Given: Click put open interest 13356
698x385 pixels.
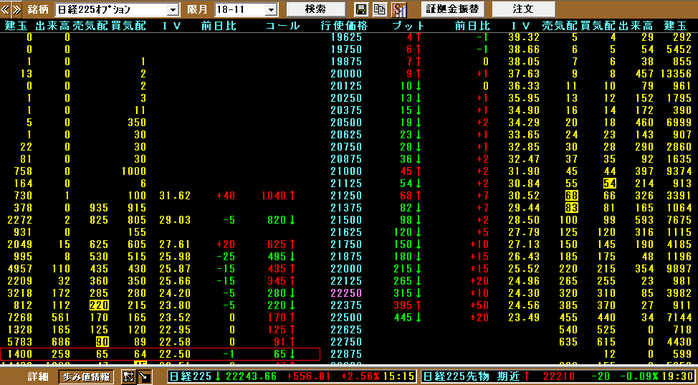Looking at the screenshot, I should tap(675, 73).
